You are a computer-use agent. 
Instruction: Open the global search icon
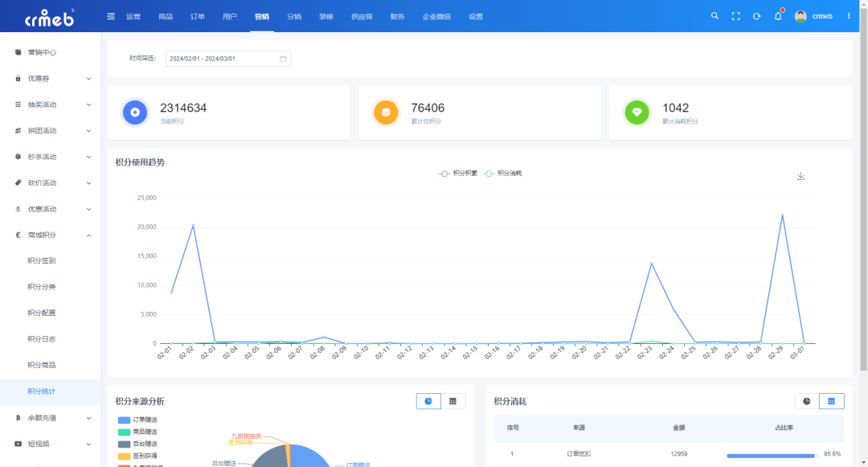tap(714, 15)
